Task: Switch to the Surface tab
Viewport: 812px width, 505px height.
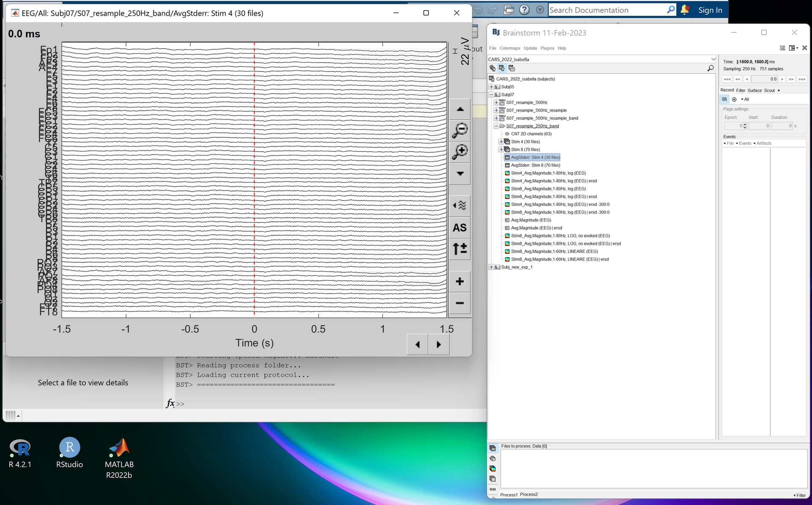Action: tap(754, 91)
